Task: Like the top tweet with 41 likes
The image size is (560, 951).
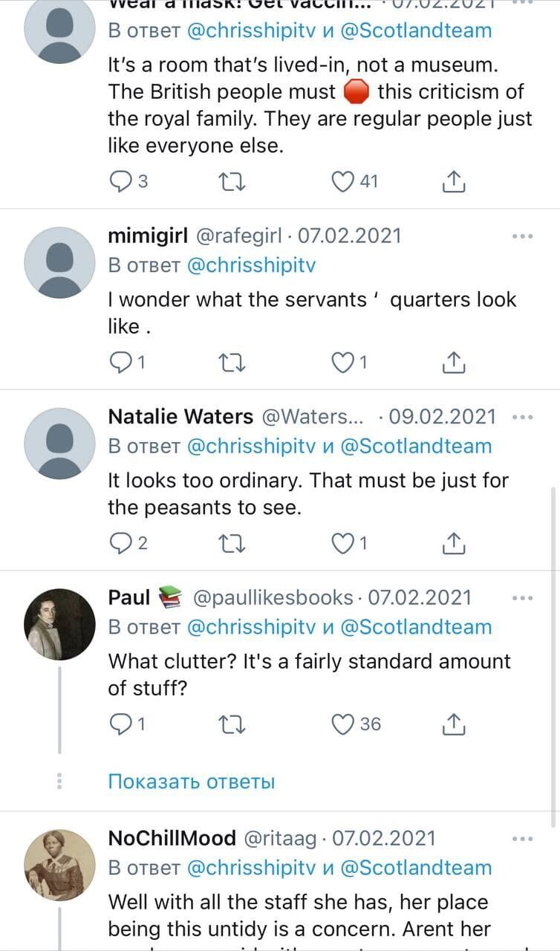Action: click(342, 181)
